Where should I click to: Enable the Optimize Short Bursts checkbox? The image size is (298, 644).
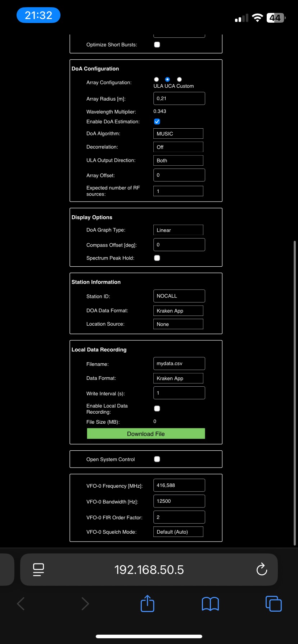[x=157, y=45]
